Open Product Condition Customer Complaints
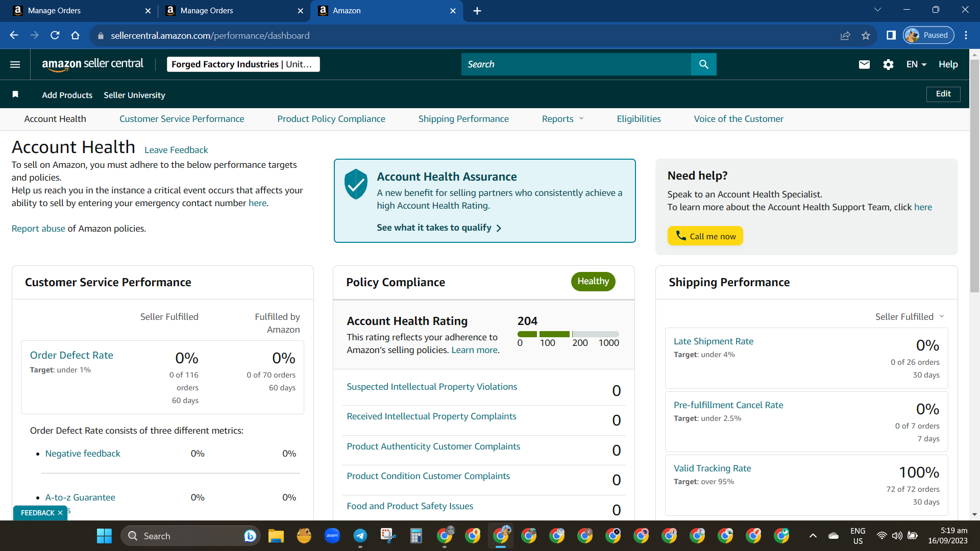The width and height of the screenshot is (980, 551). tap(428, 476)
